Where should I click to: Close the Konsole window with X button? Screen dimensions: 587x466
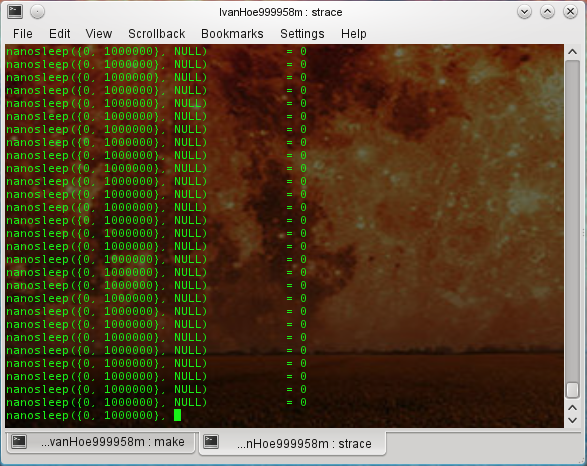click(x=570, y=12)
